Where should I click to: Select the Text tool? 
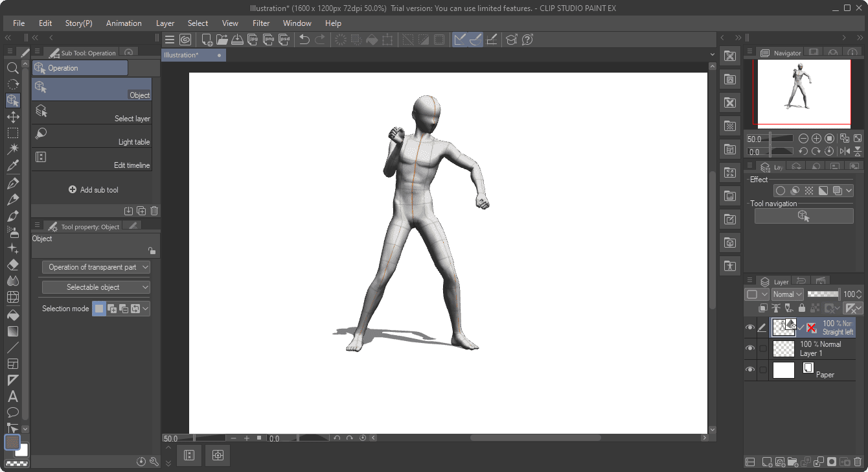coord(12,396)
